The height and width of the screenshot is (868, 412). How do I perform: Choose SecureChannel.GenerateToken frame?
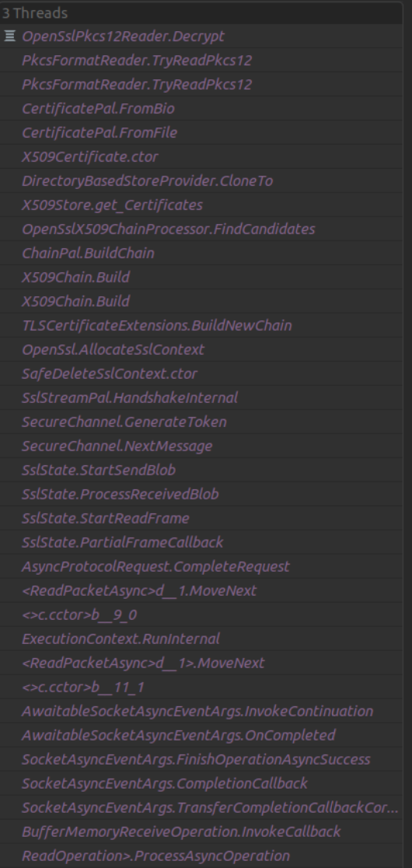pyautogui.click(x=201, y=422)
